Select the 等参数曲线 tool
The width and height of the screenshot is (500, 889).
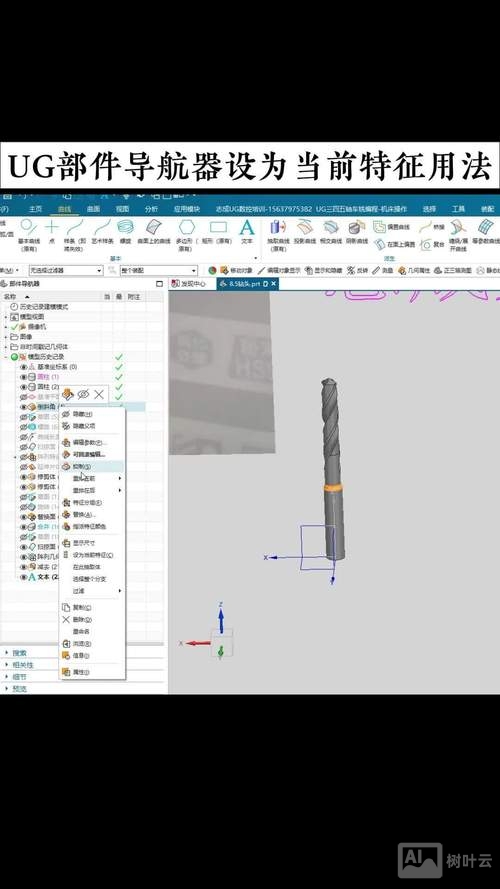[x=488, y=231]
